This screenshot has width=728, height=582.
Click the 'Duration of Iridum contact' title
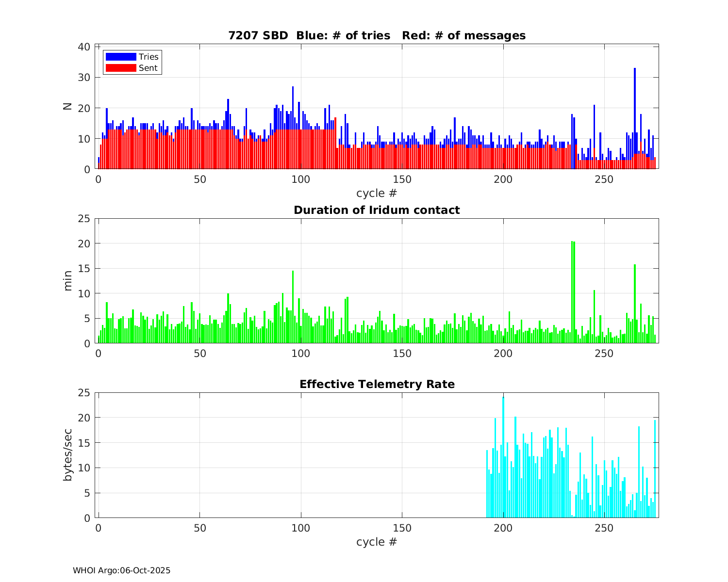point(377,210)
